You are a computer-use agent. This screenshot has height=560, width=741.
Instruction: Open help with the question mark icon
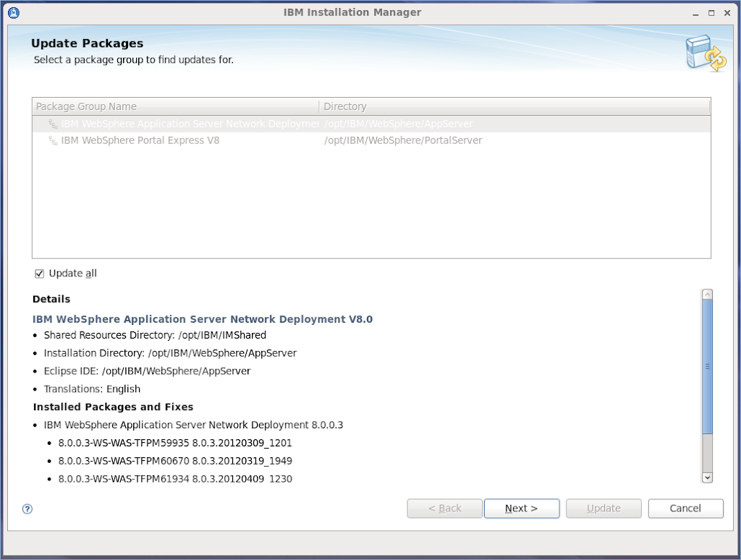tap(27, 509)
